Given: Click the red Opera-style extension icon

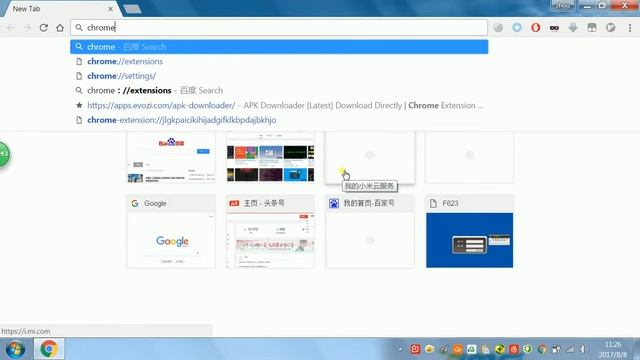Looking at the screenshot, I should [536, 27].
